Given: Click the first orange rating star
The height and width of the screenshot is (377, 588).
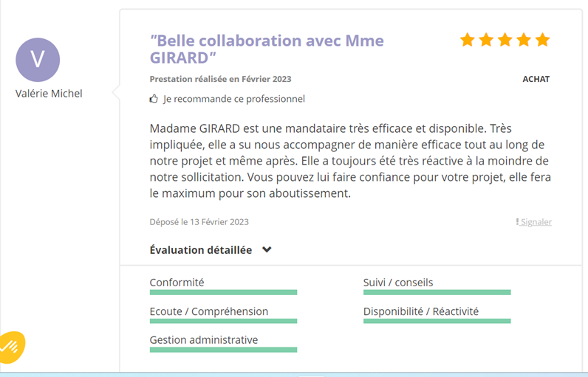Looking at the screenshot, I should 468,40.
